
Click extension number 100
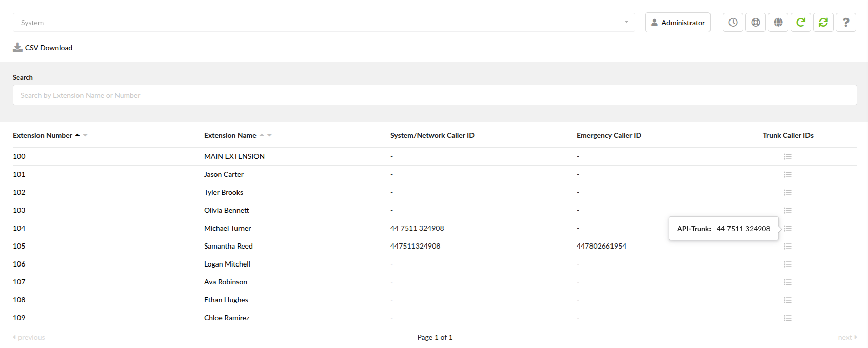tap(19, 156)
